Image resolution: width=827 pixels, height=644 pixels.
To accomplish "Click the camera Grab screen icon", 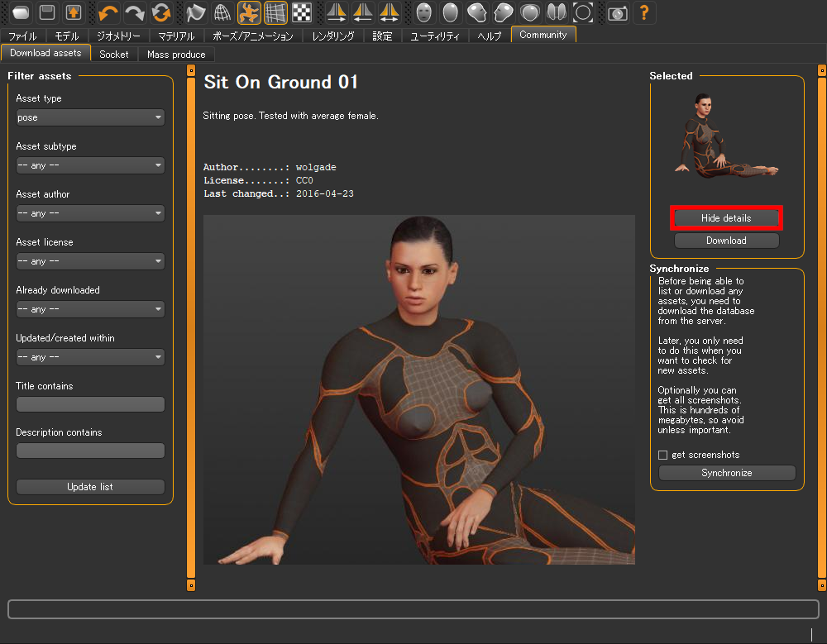I will point(617,12).
